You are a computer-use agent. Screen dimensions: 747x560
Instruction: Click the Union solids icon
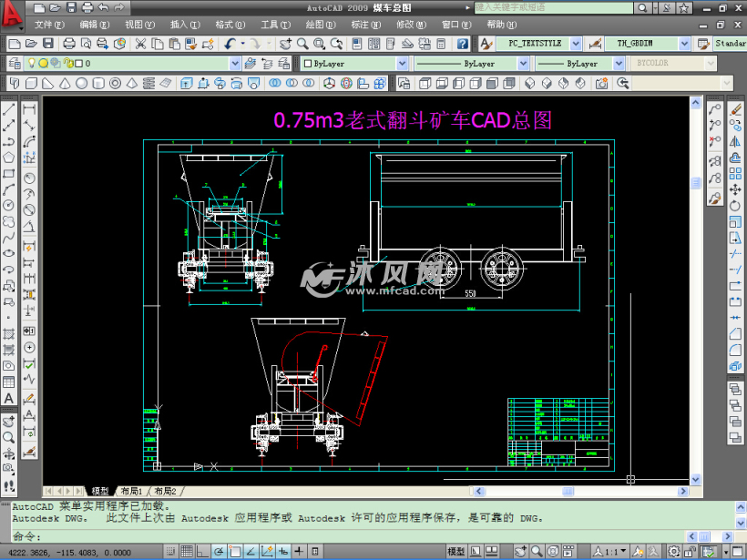click(x=275, y=84)
